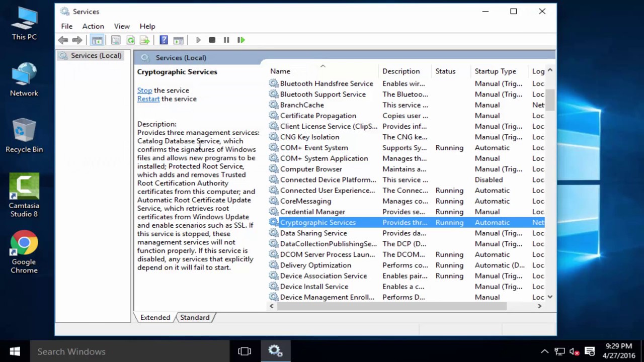This screenshot has width=644, height=362.
Task: Select the This PC desktop icon
Action: coord(24,23)
